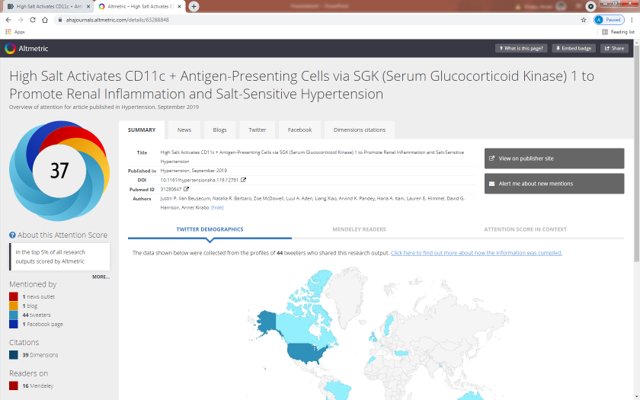Select the Mendeley Readers section tab

tap(359, 229)
